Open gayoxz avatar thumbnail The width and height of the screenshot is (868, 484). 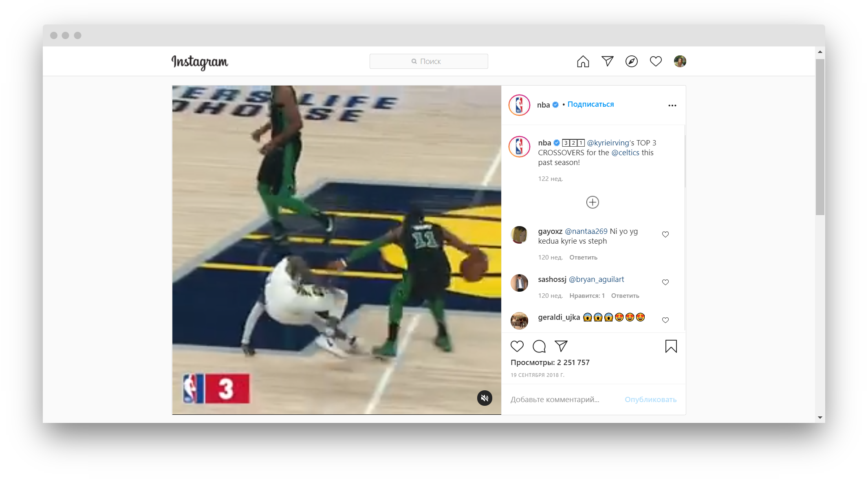click(519, 235)
